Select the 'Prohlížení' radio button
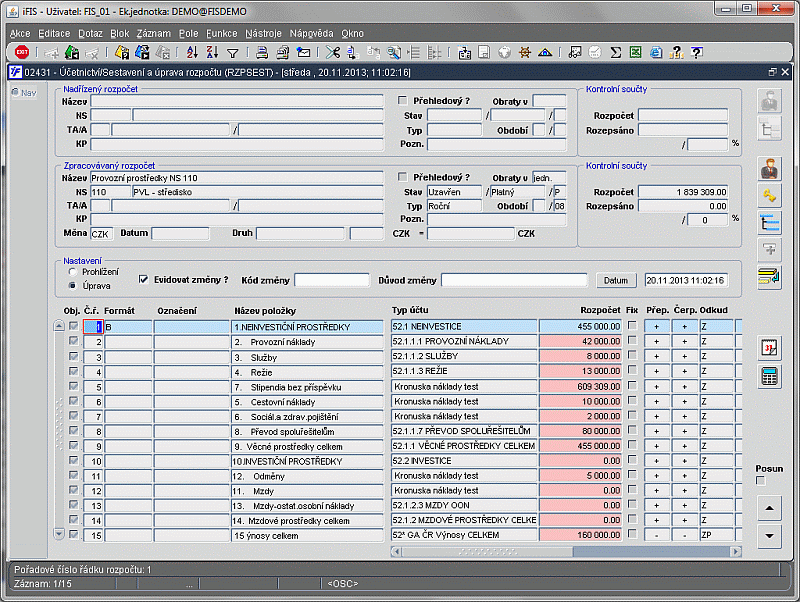This screenshot has height=602, width=800. tap(71, 271)
